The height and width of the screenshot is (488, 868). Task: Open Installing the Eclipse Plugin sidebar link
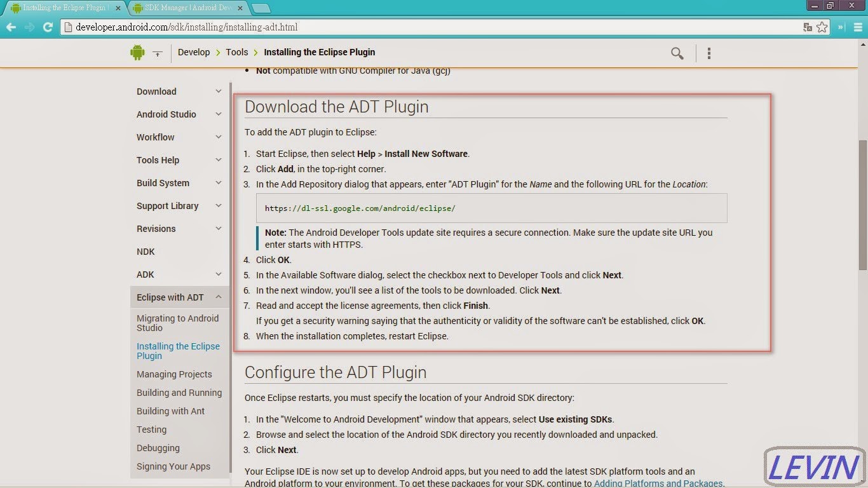point(178,351)
